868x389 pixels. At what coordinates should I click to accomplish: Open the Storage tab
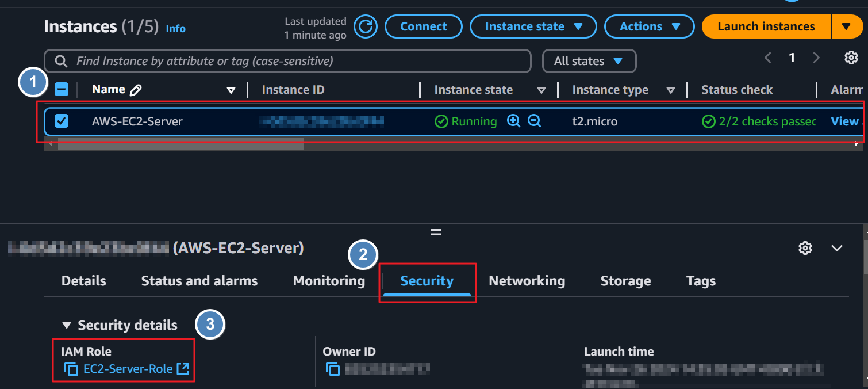click(x=626, y=281)
